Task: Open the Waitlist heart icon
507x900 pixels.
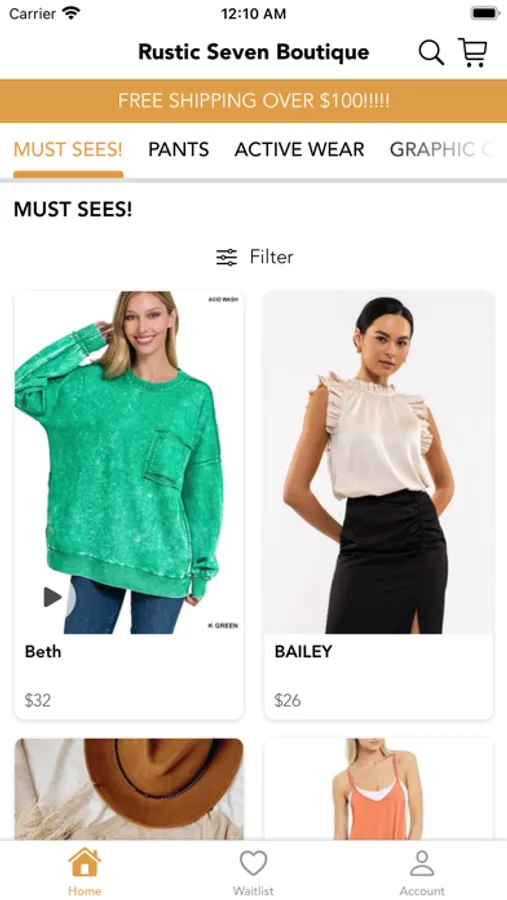Action: (x=253, y=863)
